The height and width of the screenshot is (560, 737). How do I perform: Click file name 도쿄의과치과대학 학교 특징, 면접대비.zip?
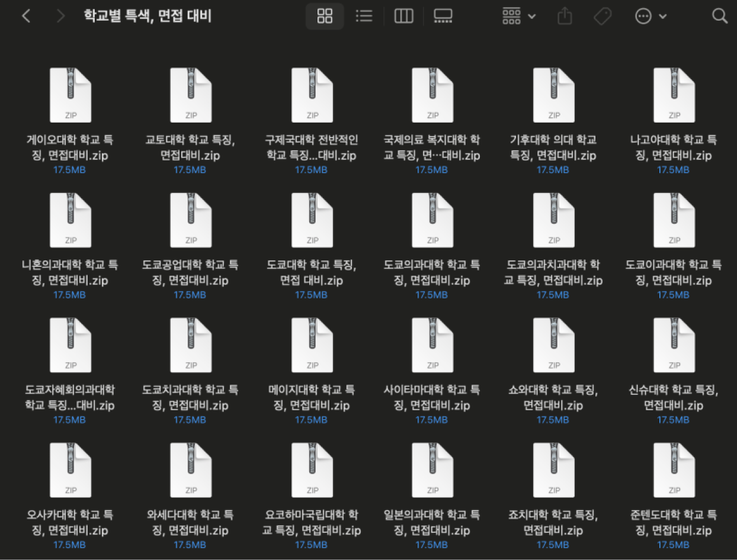[553, 272]
